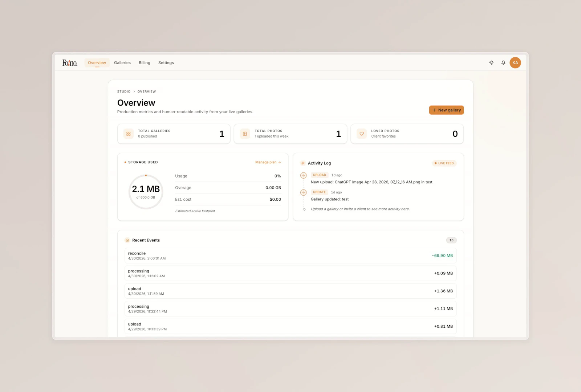Click the Usage 0% row

(228, 176)
